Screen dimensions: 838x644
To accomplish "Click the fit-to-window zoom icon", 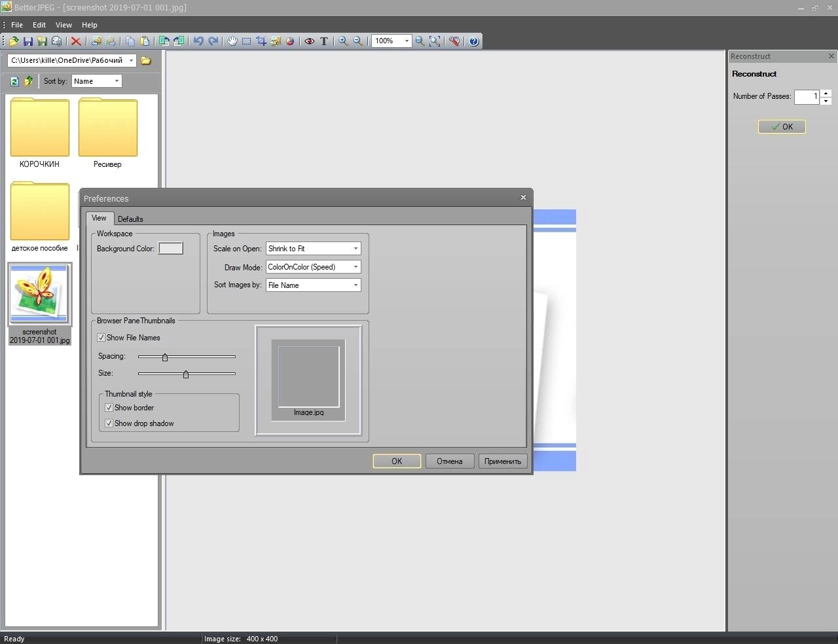I will 435,41.
